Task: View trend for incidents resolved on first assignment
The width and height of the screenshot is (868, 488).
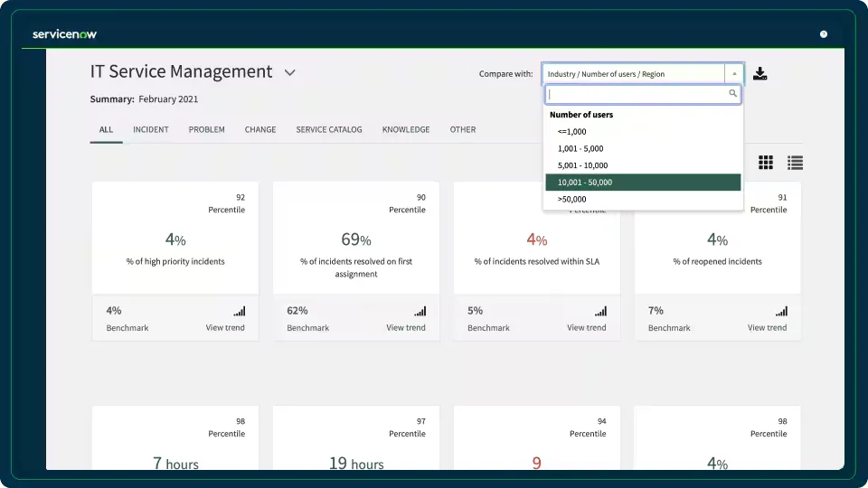Action: pos(406,327)
